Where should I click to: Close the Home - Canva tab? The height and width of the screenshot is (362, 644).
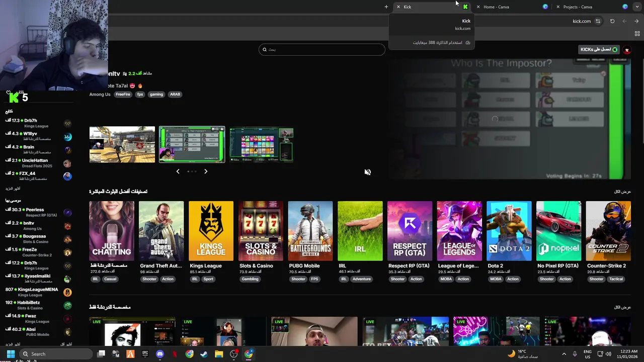(478, 7)
